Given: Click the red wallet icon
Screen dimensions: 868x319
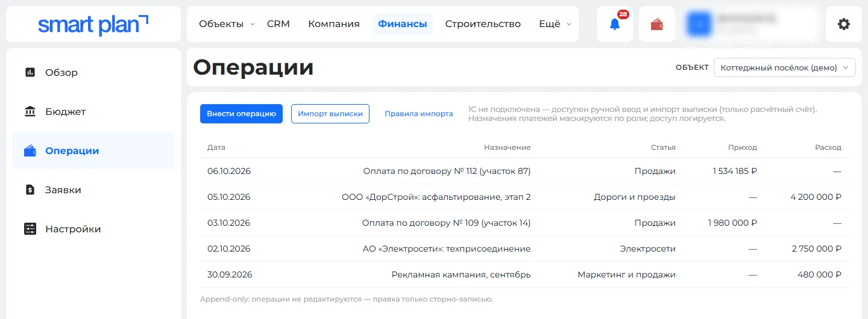Looking at the screenshot, I should [x=657, y=24].
